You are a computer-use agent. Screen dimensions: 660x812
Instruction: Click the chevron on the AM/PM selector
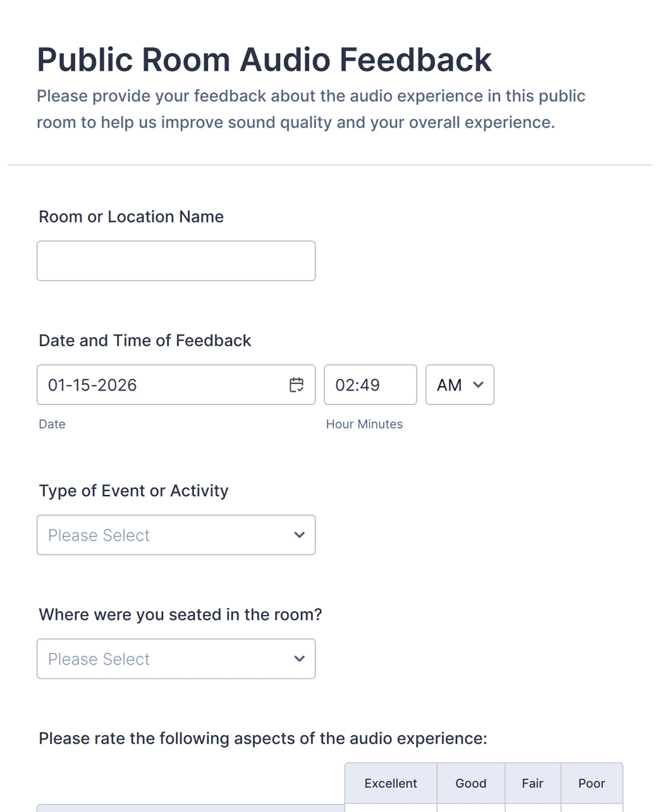pos(479,384)
